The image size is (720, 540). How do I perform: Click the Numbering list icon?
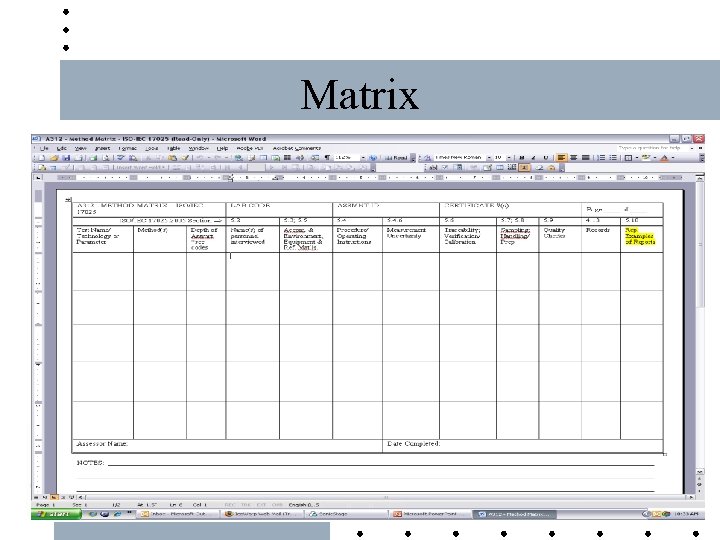coord(601,158)
